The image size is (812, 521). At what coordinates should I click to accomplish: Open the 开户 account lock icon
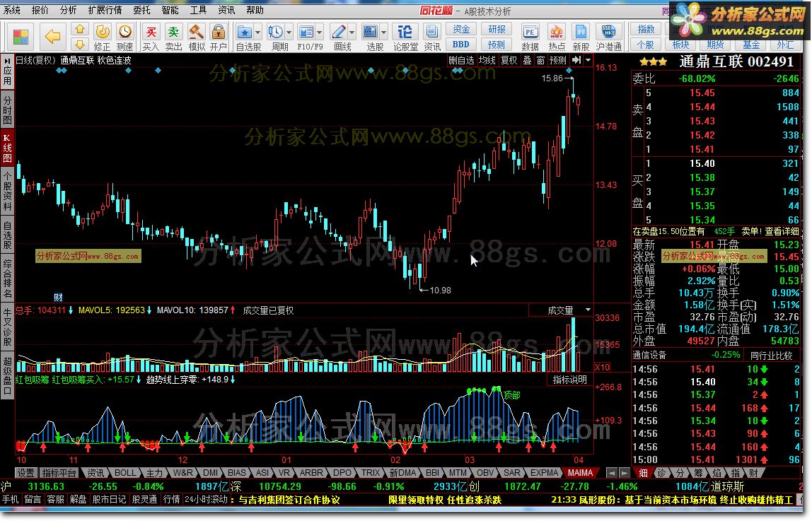pos(219,37)
